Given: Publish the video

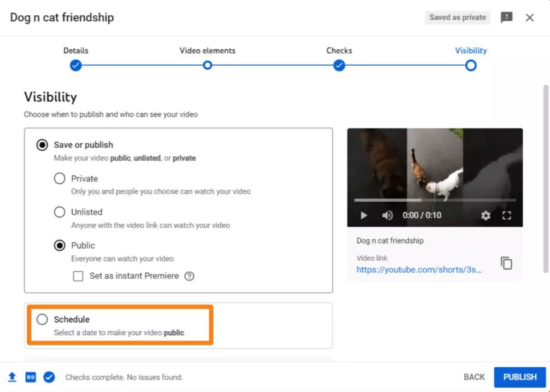Looking at the screenshot, I should click(519, 377).
